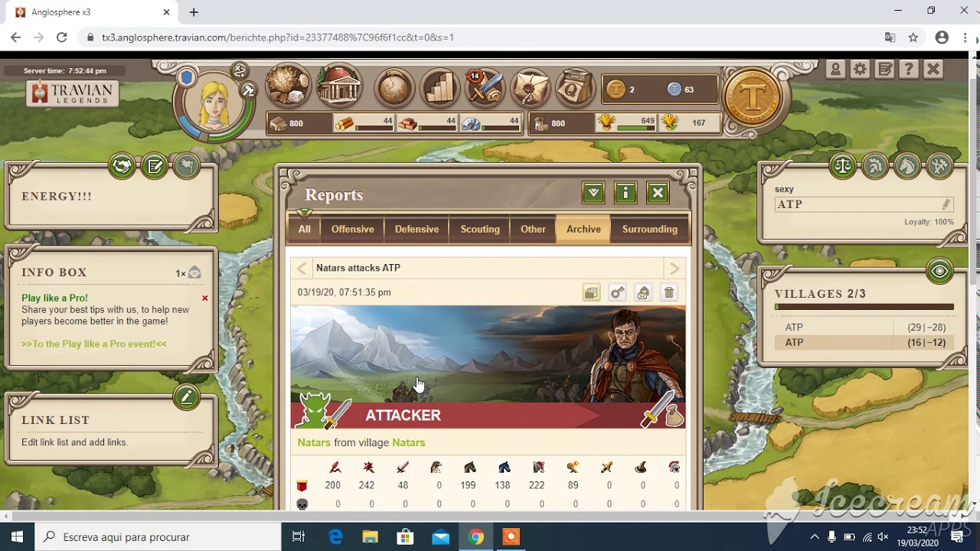Click the report share icon beside trash
The image size is (980, 551).
tap(643, 292)
